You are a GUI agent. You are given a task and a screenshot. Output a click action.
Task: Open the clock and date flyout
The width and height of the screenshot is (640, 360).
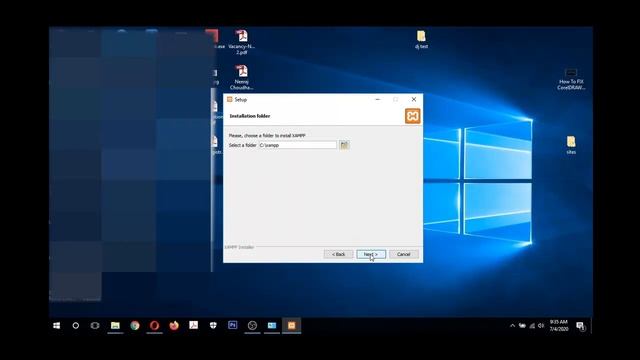click(x=559, y=325)
